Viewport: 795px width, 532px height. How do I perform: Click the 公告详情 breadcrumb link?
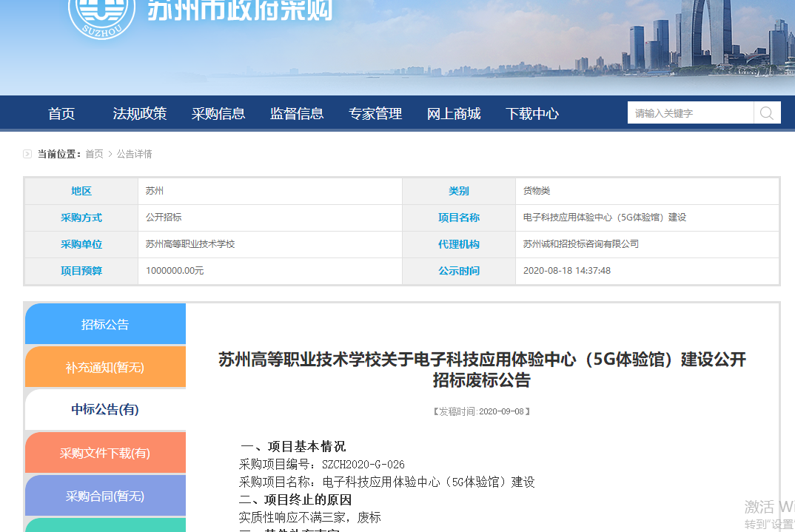tap(135, 154)
